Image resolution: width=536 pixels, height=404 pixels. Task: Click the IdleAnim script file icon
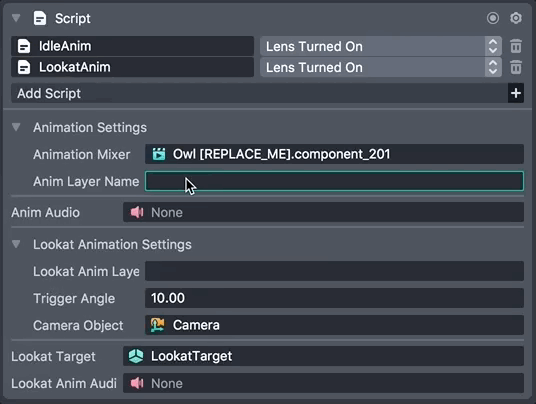(x=24, y=46)
